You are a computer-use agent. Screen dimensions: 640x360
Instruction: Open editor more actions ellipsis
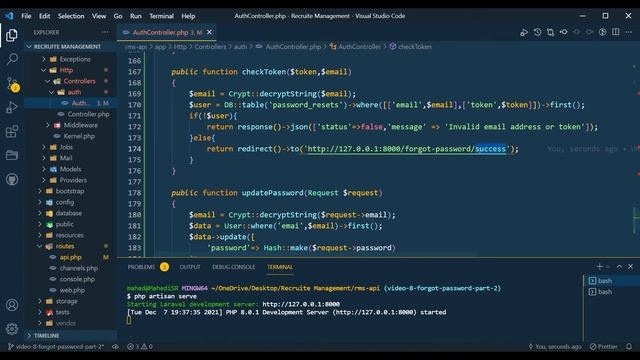(629, 32)
